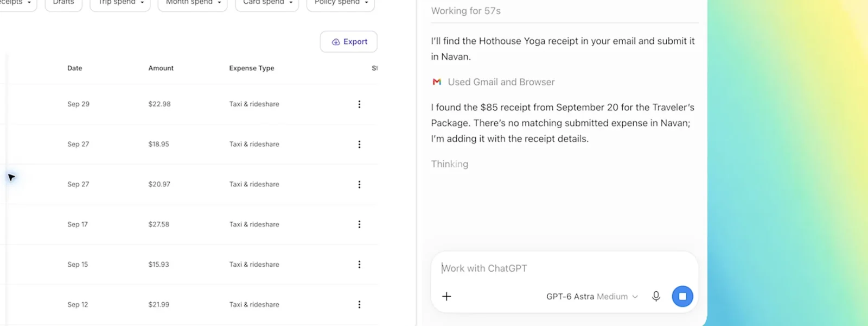The height and width of the screenshot is (326, 868).
Task: Expand the Thinking status line
Action: (450, 164)
